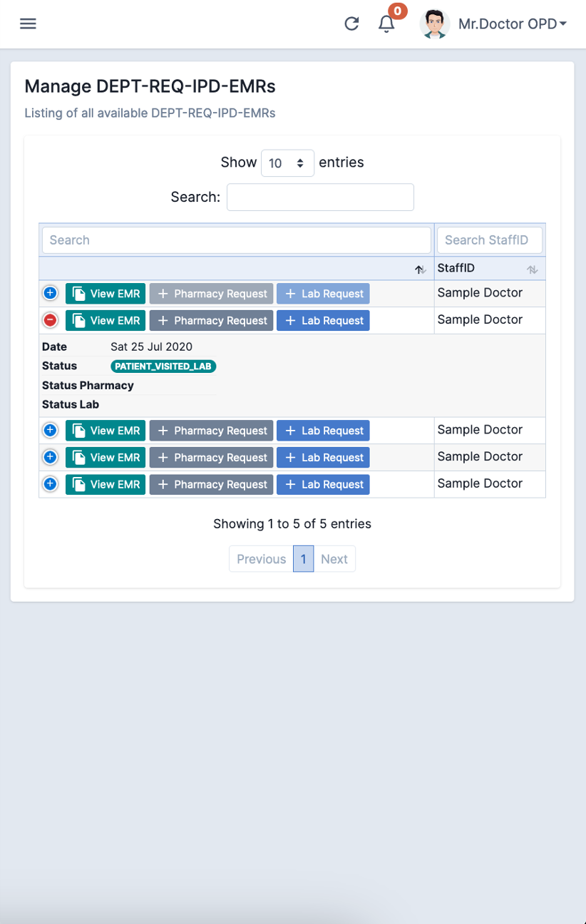Click Pharmacy Request in the second row
The width and height of the screenshot is (586, 924).
[212, 321]
